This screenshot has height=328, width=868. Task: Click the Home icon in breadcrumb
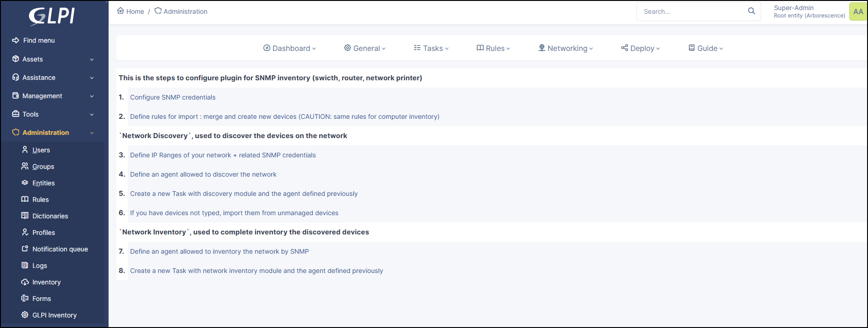point(120,11)
